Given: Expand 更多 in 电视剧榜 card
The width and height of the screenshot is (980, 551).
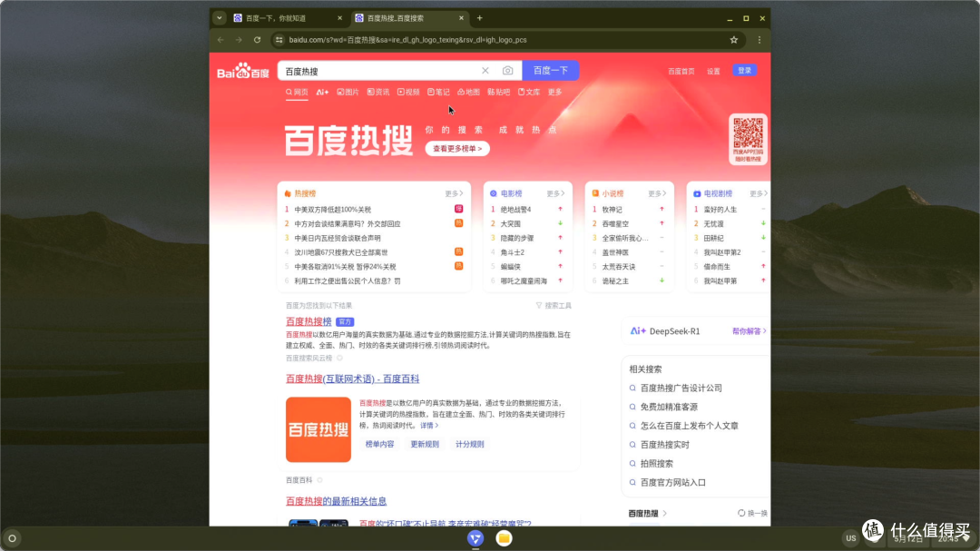Looking at the screenshot, I should [x=758, y=194].
